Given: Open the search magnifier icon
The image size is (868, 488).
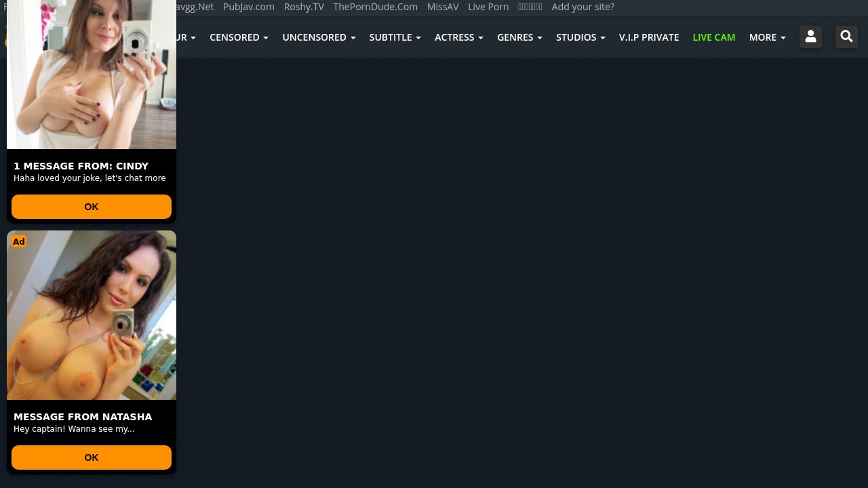Looking at the screenshot, I should pos(846,37).
